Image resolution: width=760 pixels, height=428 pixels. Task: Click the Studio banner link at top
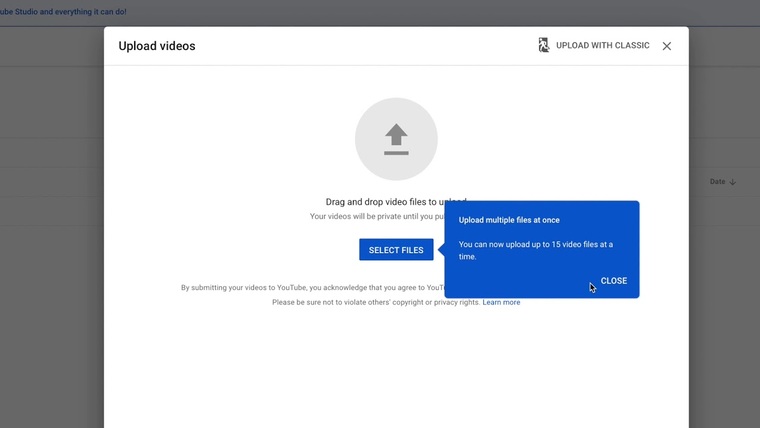(x=63, y=12)
